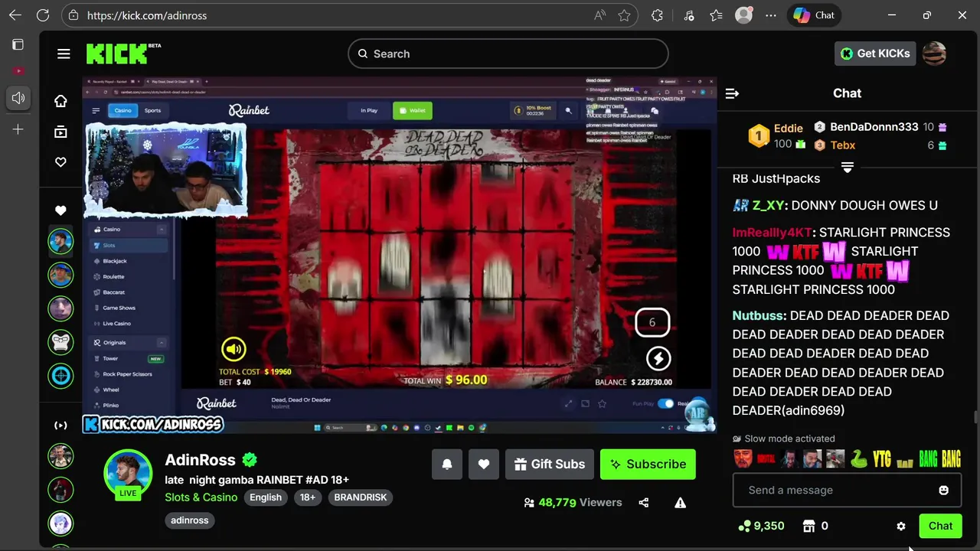Click the English language tag
The height and width of the screenshot is (551, 980).
tap(266, 497)
